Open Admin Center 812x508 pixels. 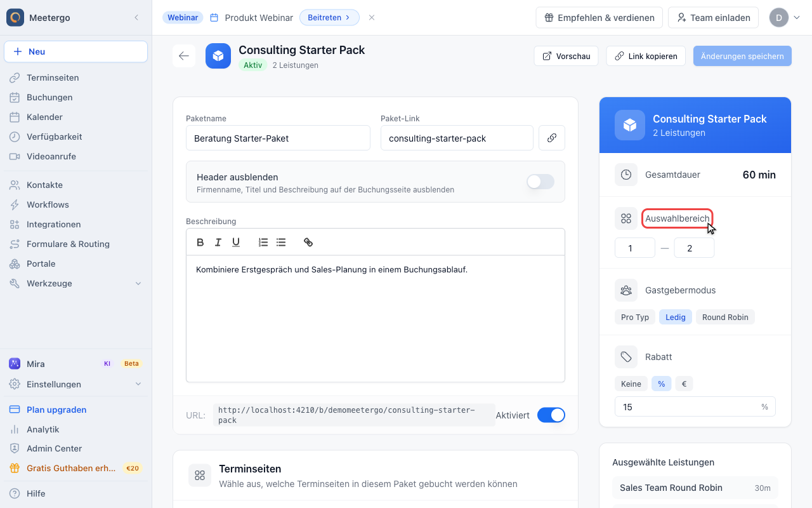point(76,448)
